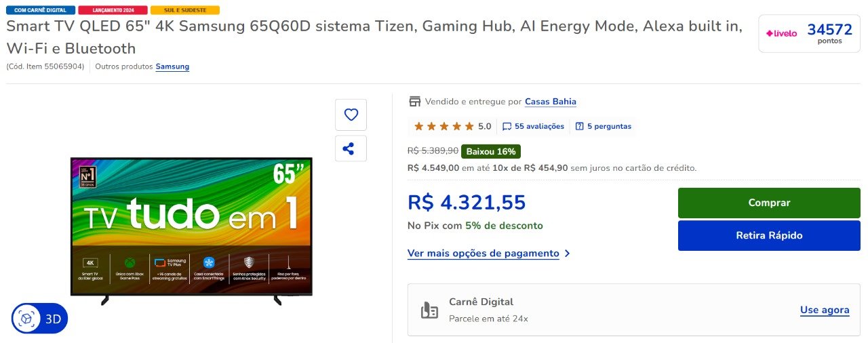Click the five-star rating

(x=444, y=126)
